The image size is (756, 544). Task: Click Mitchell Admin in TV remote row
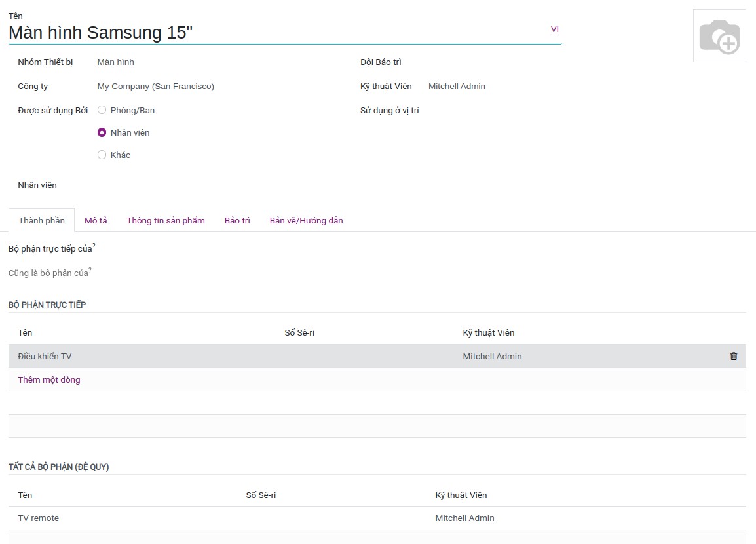(x=464, y=518)
